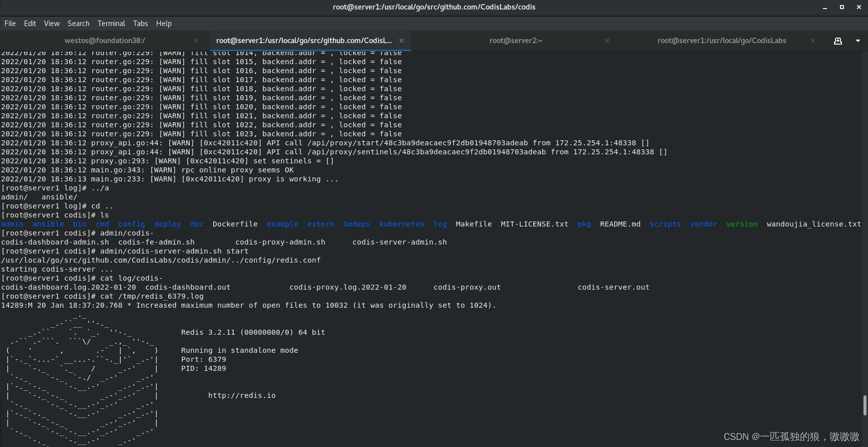The height and width of the screenshot is (447, 868).
Task: Maximize the terminal window
Action: 842,7
